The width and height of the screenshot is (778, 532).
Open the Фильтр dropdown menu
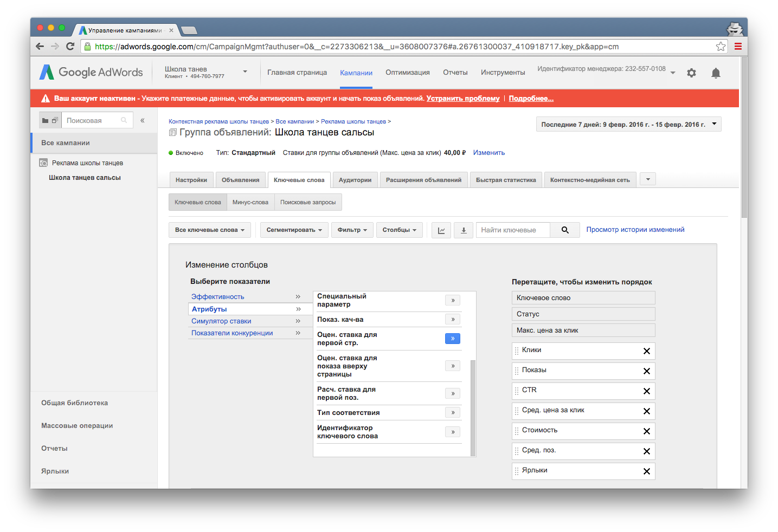(x=352, y=230)
